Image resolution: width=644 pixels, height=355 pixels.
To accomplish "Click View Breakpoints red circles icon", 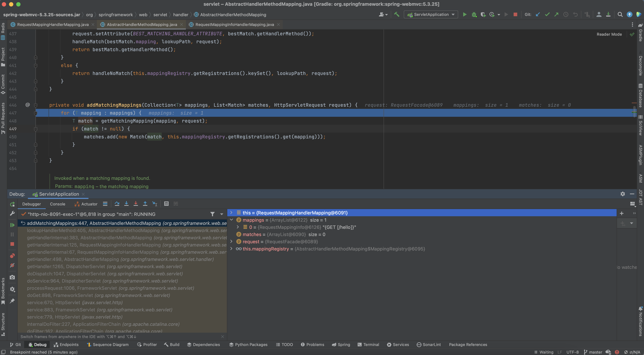I will pos(12,256).
